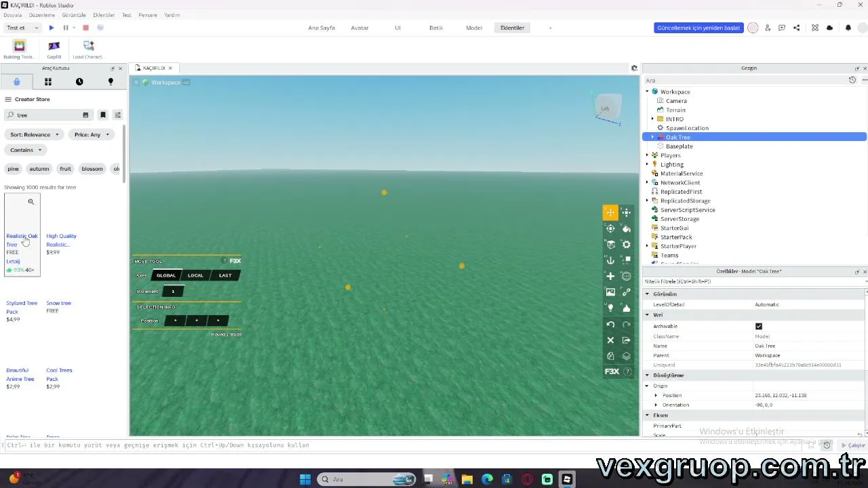Click the F3X clone selection icon
Image resolution: width=868 pixels, height=488 pixels.
click(x=610, y=356)
